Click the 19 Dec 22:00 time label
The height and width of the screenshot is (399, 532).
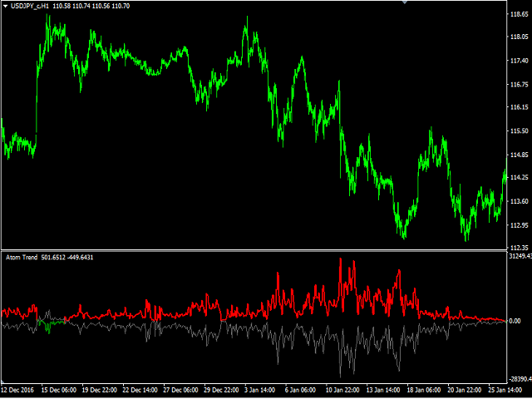tap(100, 390)
